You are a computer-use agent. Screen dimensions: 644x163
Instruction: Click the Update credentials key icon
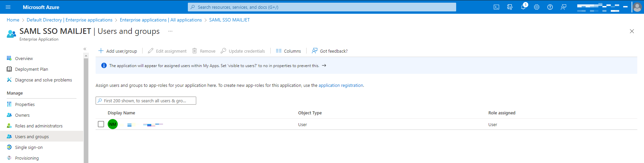223,51
